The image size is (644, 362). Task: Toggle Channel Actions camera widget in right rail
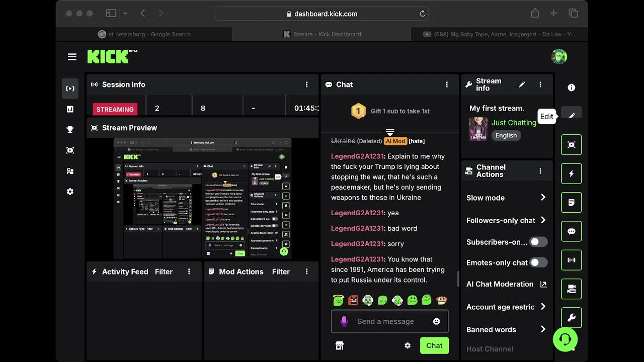tap(571, 289)
